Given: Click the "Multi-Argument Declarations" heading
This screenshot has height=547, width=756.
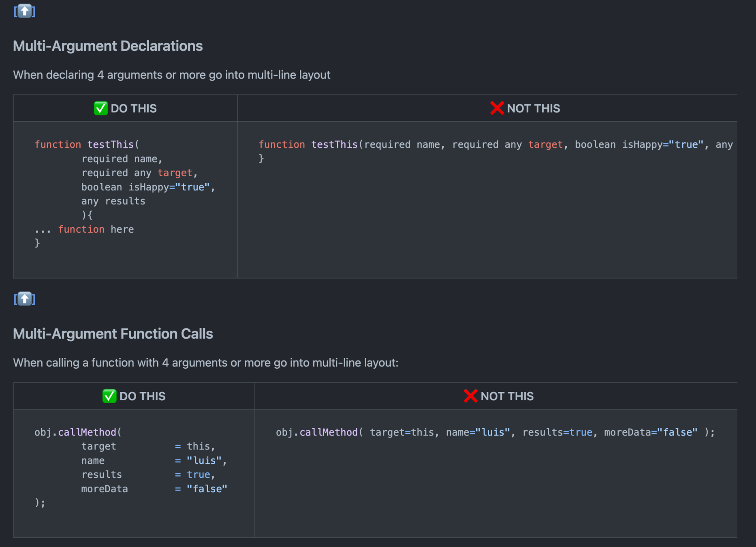Looking at the screenshot, I should point(108,46).
